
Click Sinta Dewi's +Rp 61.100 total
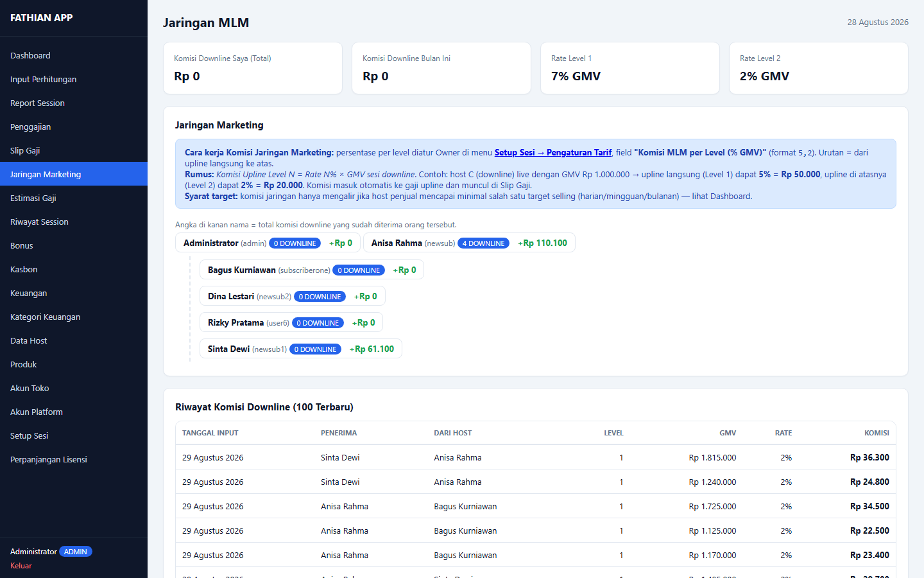click(372, 349)
